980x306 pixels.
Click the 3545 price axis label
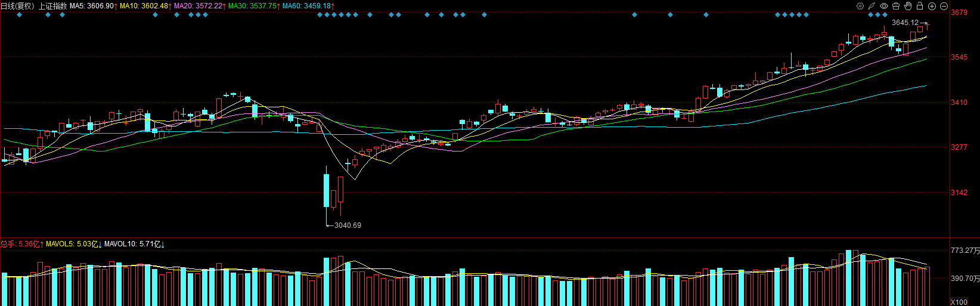click(x=959, y=57)
